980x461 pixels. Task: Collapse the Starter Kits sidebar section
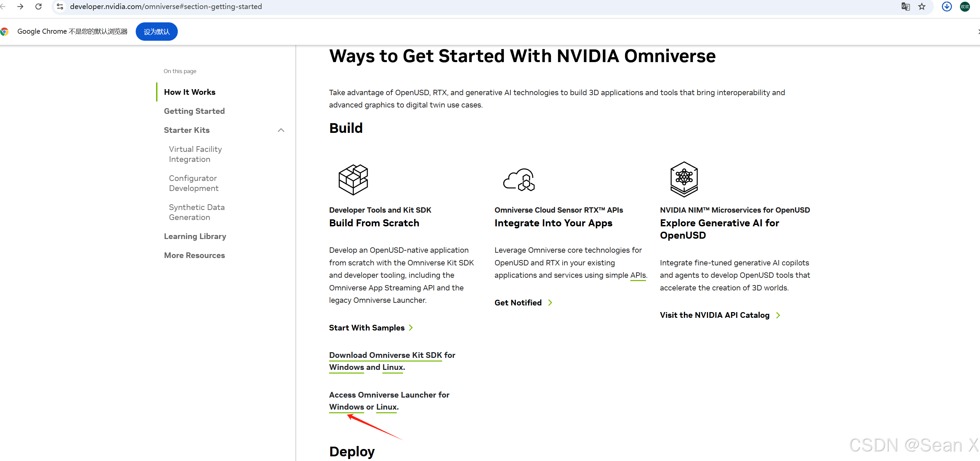pos(281,131)
